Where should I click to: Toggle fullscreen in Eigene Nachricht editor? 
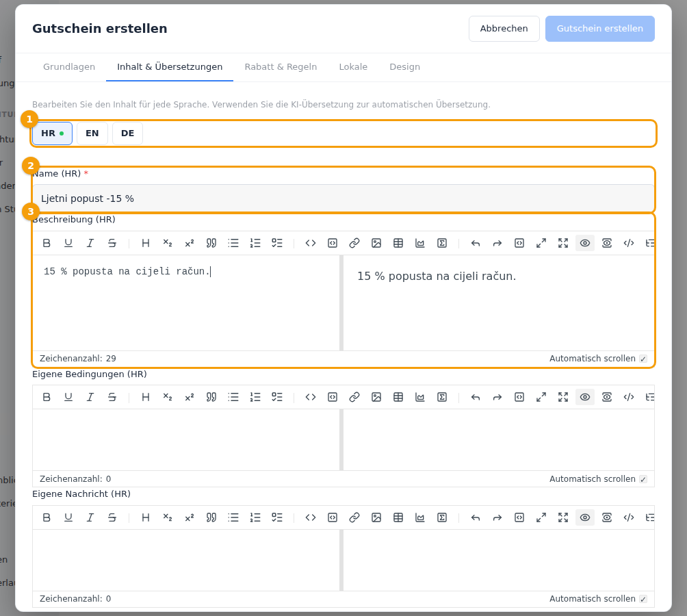[563, 518]
